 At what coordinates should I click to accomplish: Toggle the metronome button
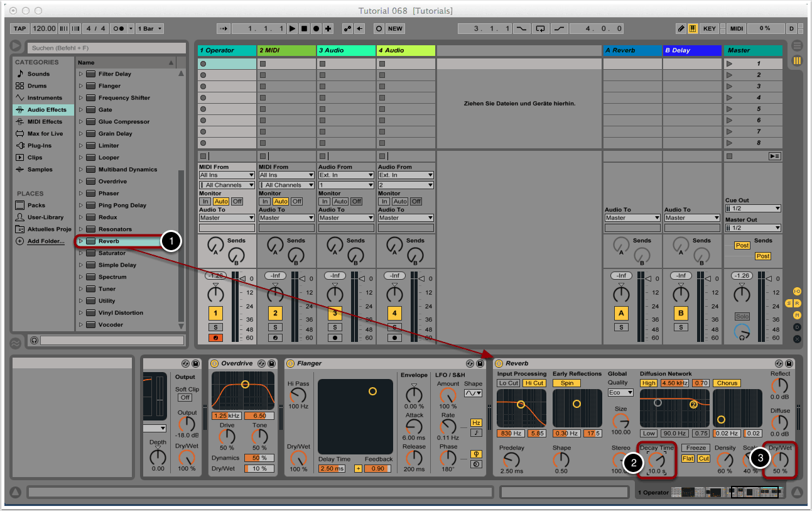(x=117, y=29)
